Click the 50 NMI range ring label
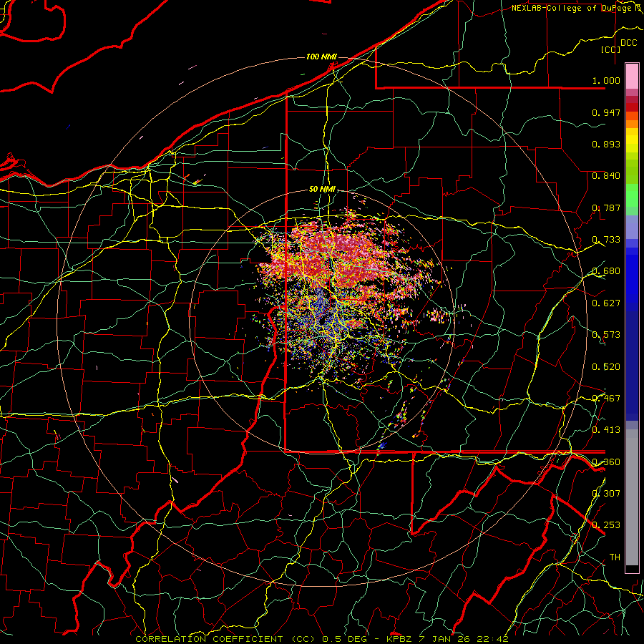Image resolution: width=644 pixels, height=644 pixels. pyautogui.click(x=322, y=190)
